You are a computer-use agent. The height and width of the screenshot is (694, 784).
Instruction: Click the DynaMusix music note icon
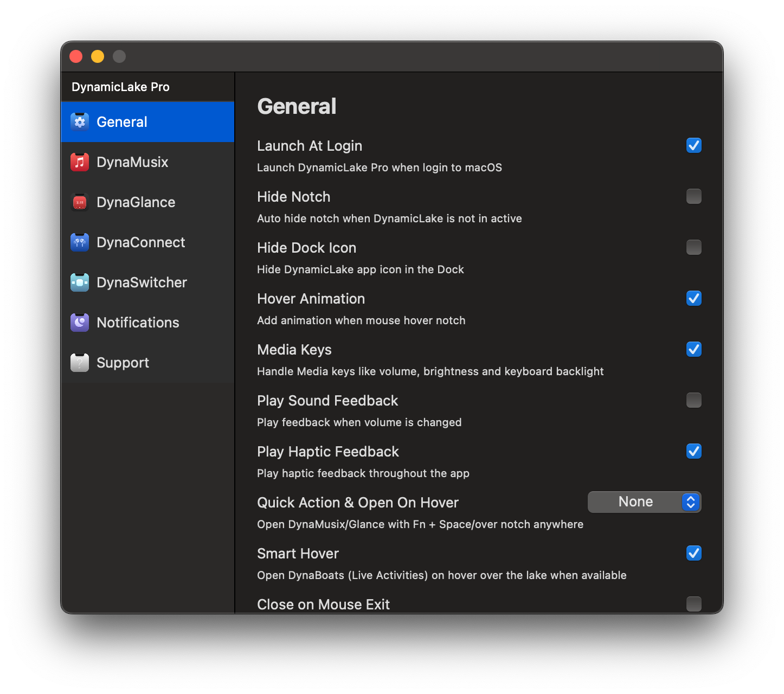pyautogui.click(x=80, y=162)
